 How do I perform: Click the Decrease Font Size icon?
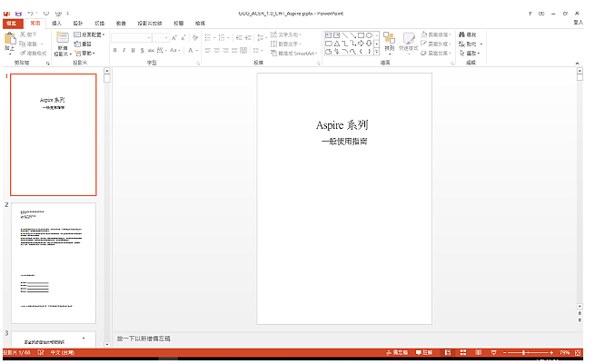point(183,37)
